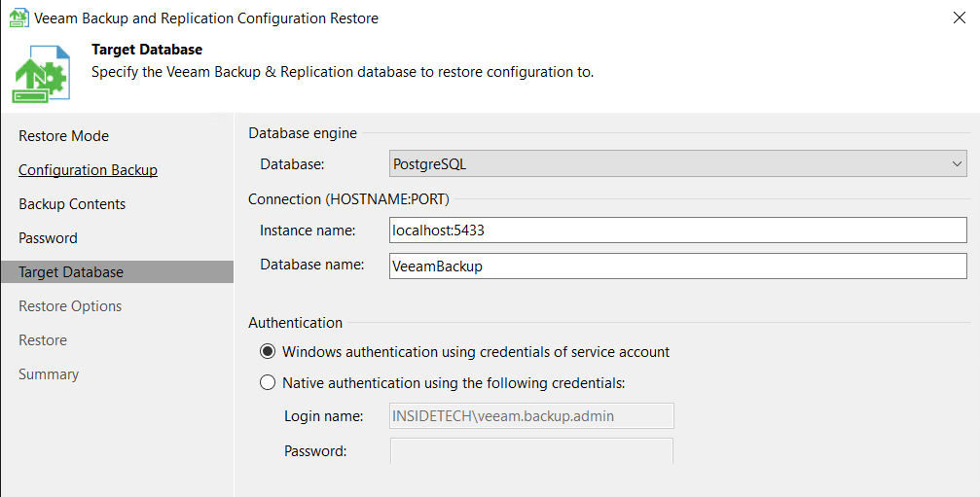Screen dimensions: 980x497
Task: Close the Configuration Restore window
Action: pyautogui.click(x=960, y=18)
